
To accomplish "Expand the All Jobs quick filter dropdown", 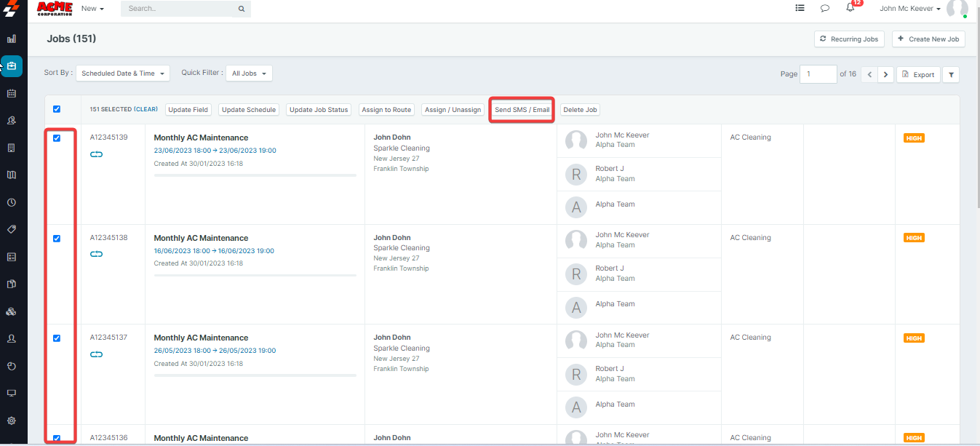I will [249, 73].
